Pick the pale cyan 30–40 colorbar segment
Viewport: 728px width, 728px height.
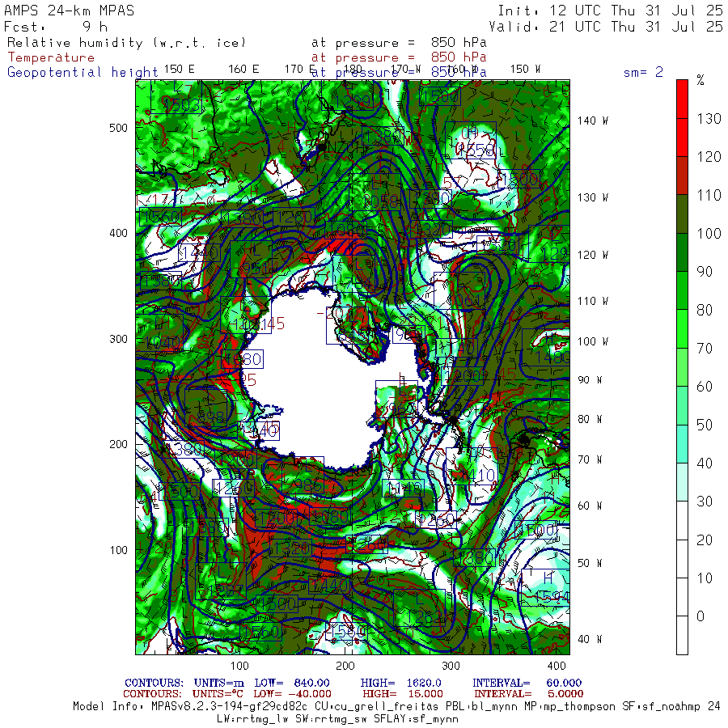point(682,482)
